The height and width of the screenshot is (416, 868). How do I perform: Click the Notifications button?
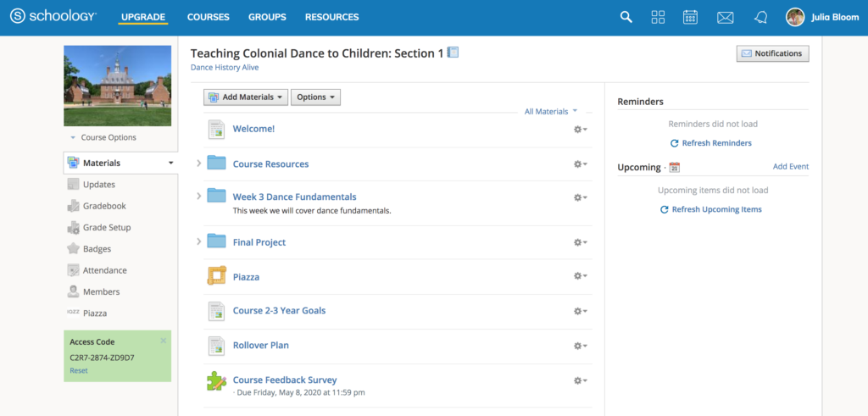coord(772,53)
